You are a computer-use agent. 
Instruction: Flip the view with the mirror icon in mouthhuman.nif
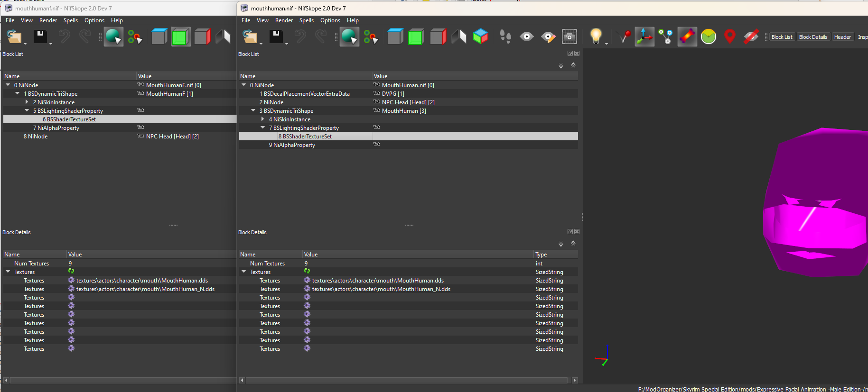coord(459,36)
